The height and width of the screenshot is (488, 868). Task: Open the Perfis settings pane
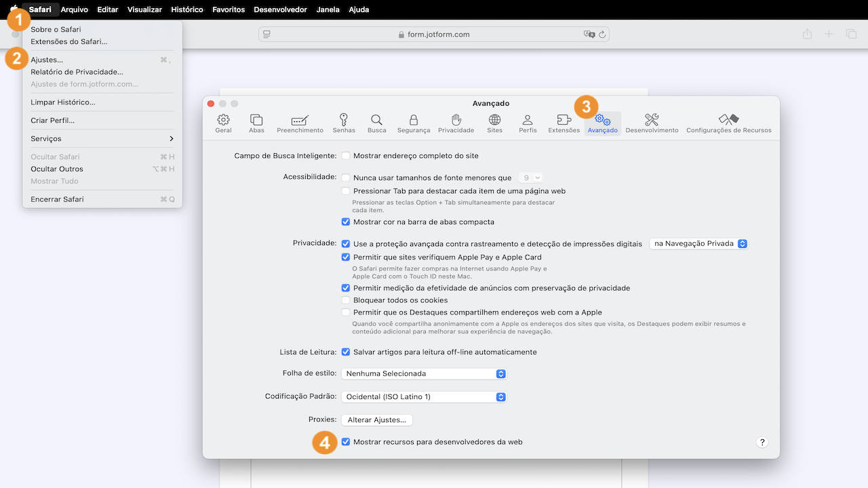tap(528, 124)
